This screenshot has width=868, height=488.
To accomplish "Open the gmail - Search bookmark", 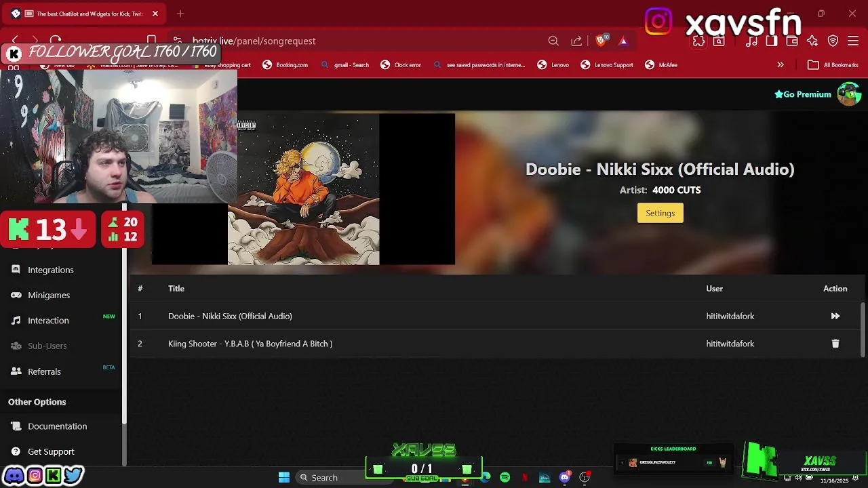I will pyautogui.click(x=345, y=65).
